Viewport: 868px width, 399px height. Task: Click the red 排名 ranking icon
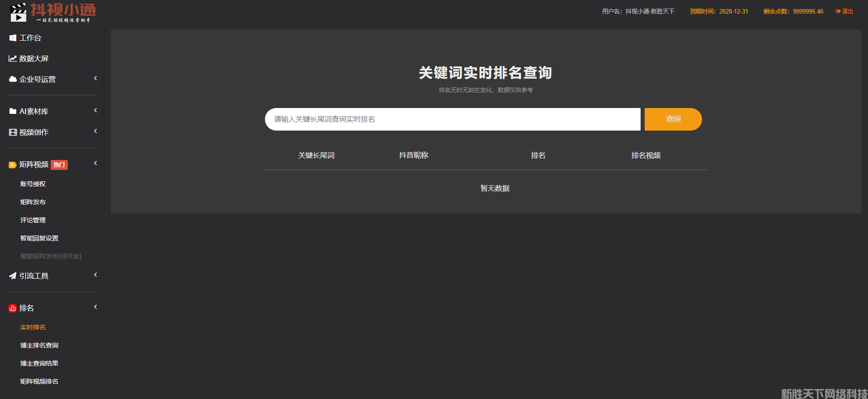[13, 308]
